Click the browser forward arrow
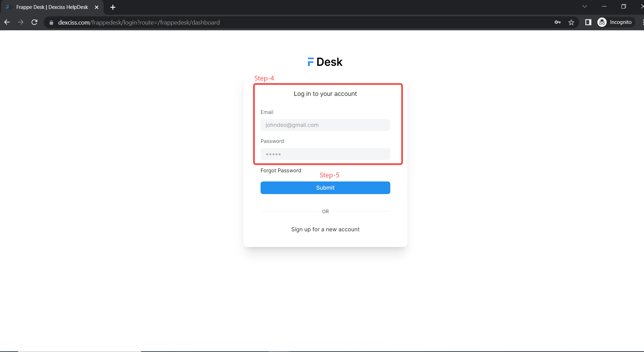The width and height of the screenshot is (644, 352). (21, 22)
